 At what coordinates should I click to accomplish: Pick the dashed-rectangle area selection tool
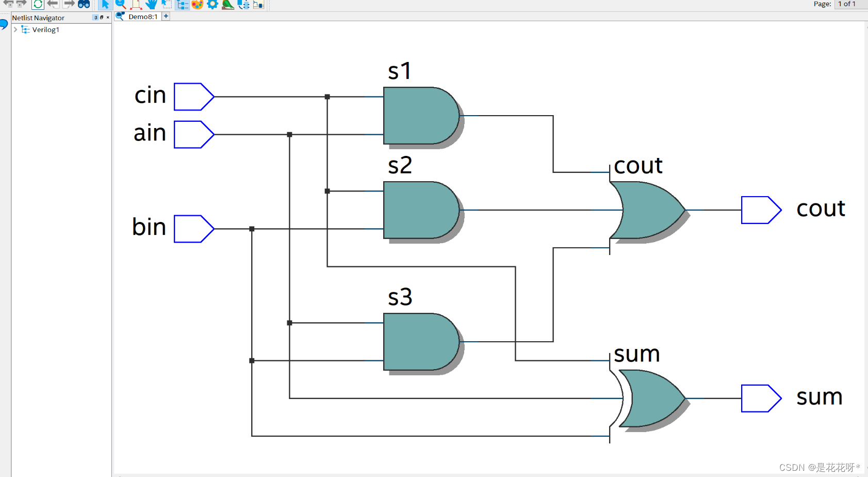167,4
